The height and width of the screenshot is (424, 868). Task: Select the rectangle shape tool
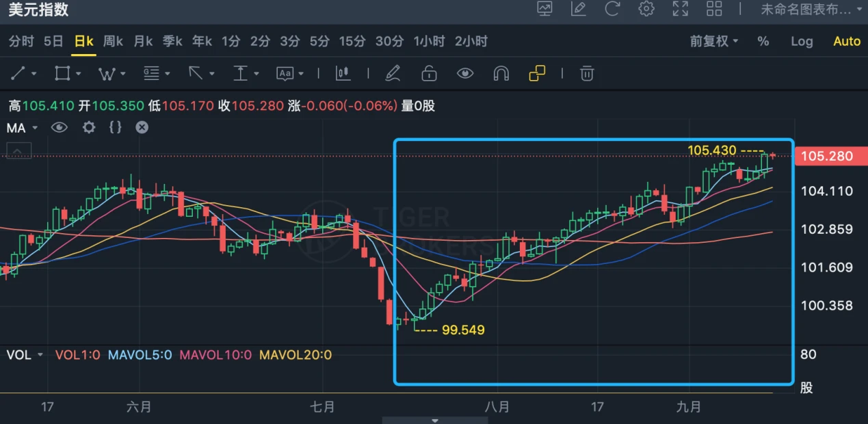pos(63,73)
